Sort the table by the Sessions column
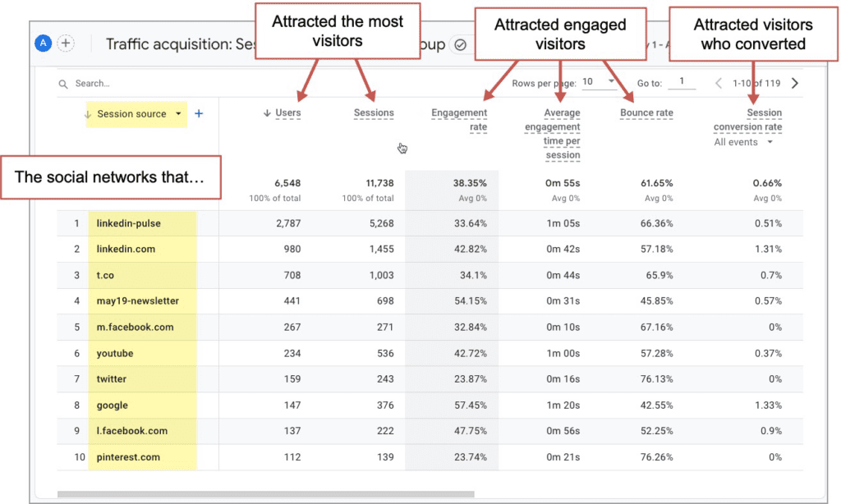The width and height of the screenshot is (841, 504). pyautogui.click(x=374, y=112)
